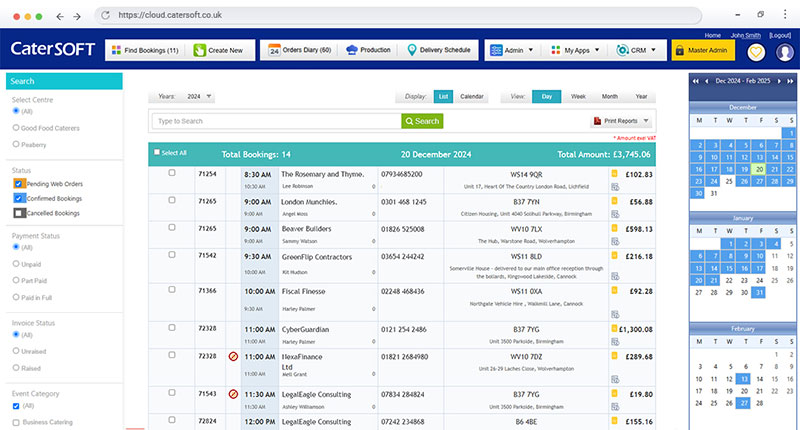Click the Search panel header
800x430 pixels.
coord(64,81)
